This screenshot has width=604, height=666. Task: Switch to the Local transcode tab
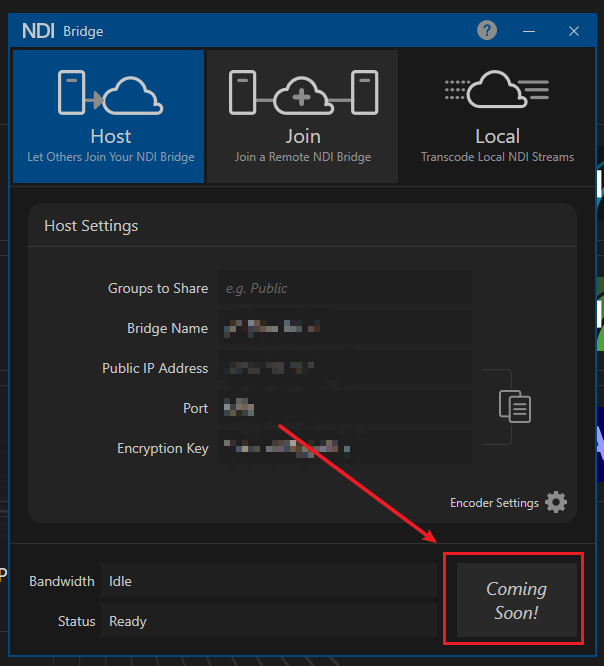[x=497, y=116]
